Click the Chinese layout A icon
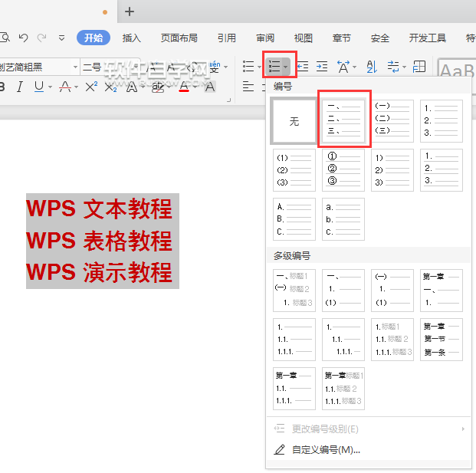Viewport: 476px width, 473px height. [x=343, y=67]
